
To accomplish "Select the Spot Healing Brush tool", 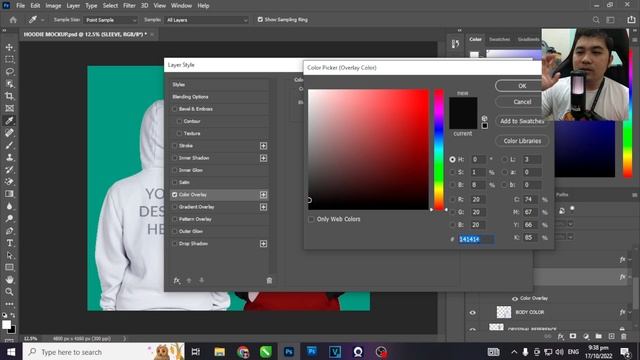I will pyautogui.click(x=9, y=133).
